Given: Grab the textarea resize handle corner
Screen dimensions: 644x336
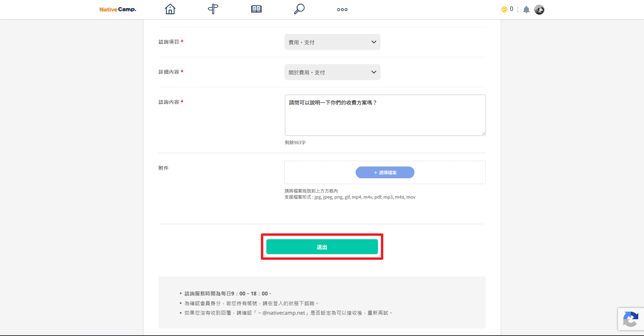Looking at the screenshot, I should (484, 134).
